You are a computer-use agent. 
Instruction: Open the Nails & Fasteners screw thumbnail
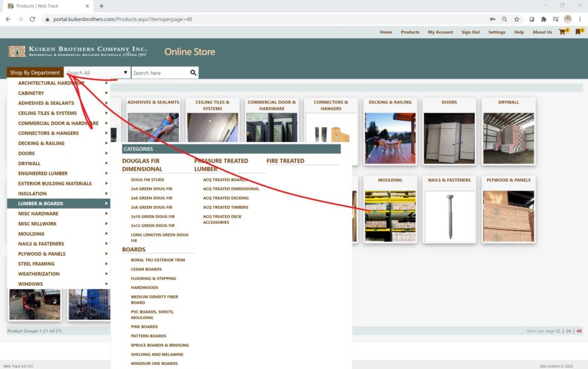pos(449,217)
